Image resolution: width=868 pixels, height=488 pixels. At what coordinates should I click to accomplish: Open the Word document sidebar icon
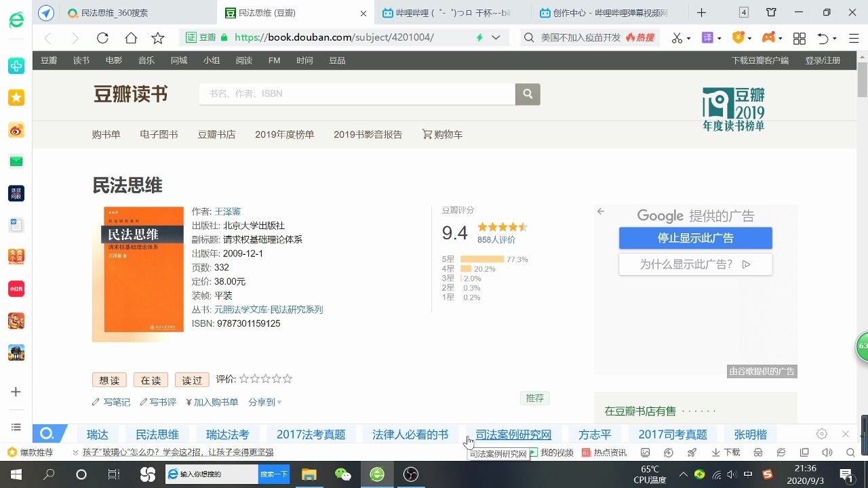(16, 225)
